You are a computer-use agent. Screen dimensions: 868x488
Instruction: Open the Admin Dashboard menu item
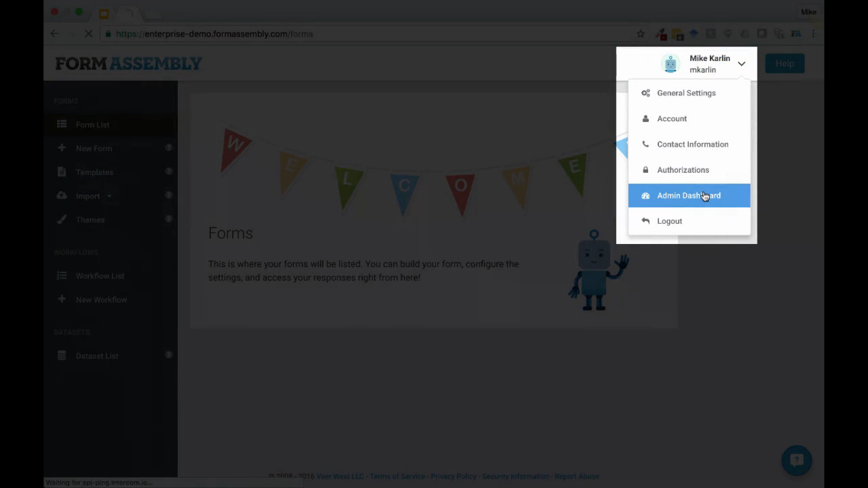click(689, 196)
